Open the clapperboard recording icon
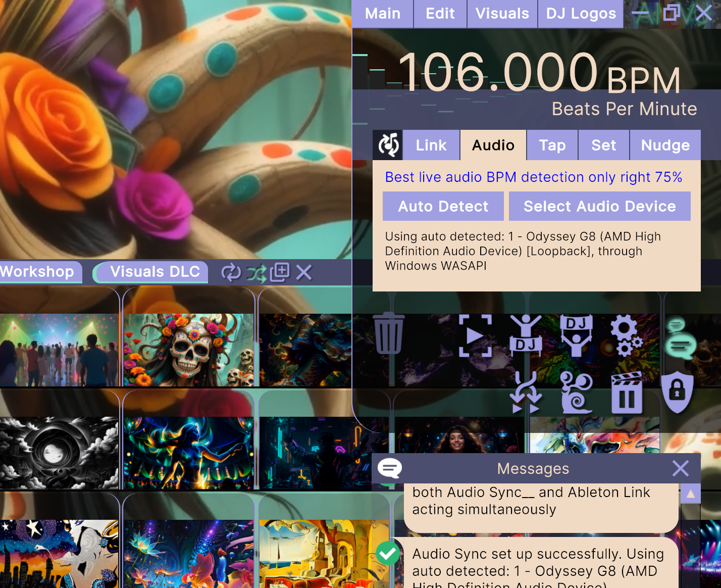Image resolution: width=721 pixels, height=588 pixels. [628, 393]
